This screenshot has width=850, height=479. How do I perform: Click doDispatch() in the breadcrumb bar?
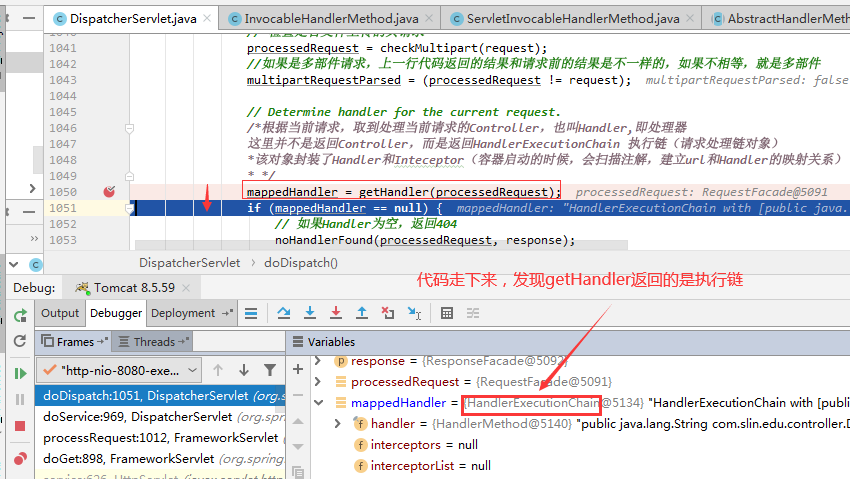tap(301, 263)
